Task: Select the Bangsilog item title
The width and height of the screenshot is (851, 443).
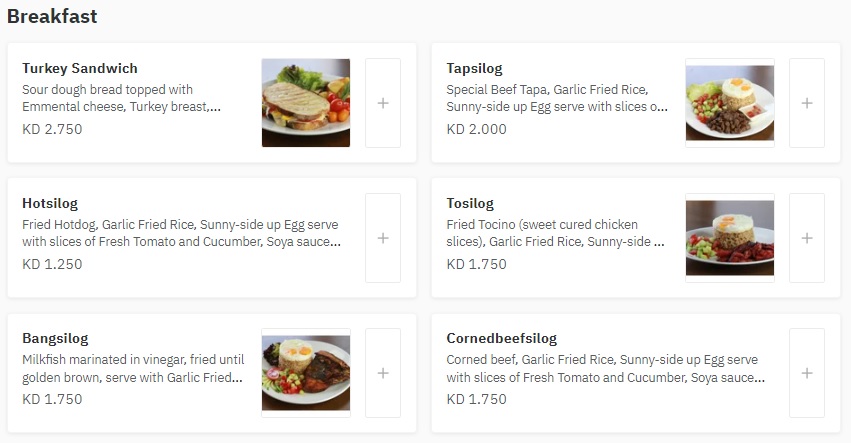Action: (x=55, y=339)
